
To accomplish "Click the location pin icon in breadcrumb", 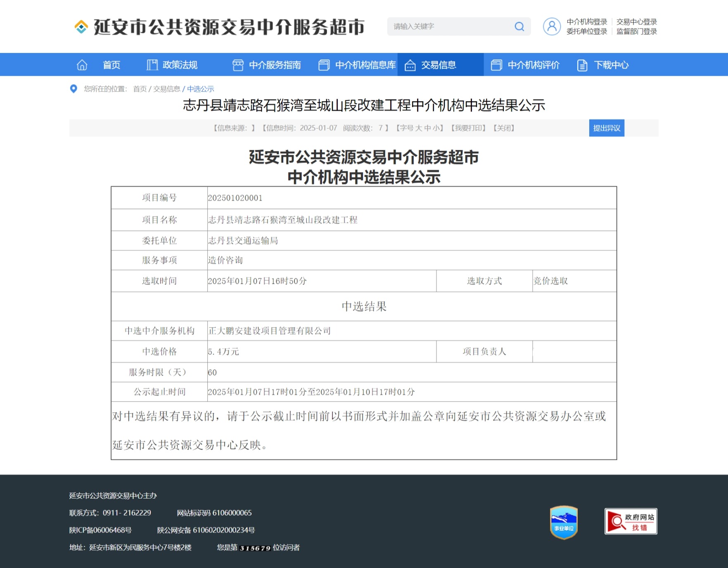I will point(74,89).
